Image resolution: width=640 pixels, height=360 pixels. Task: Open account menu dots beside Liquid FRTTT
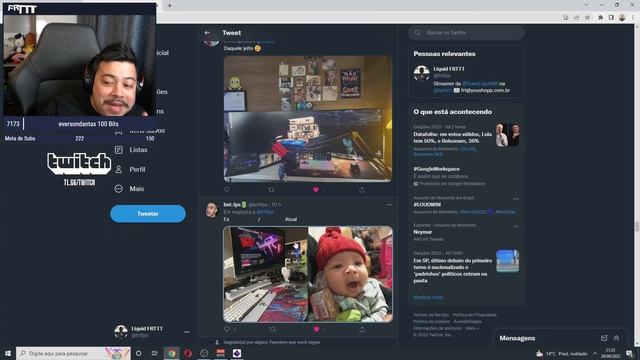coord(187,332)
